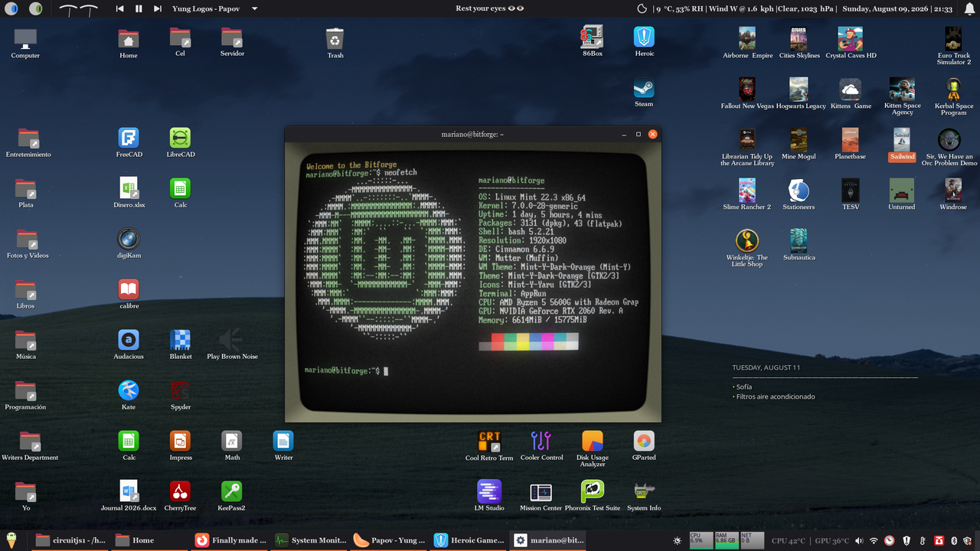The image size is (980, 551).
Task: Click the terminal command prompt line
Action: [347, 370]
